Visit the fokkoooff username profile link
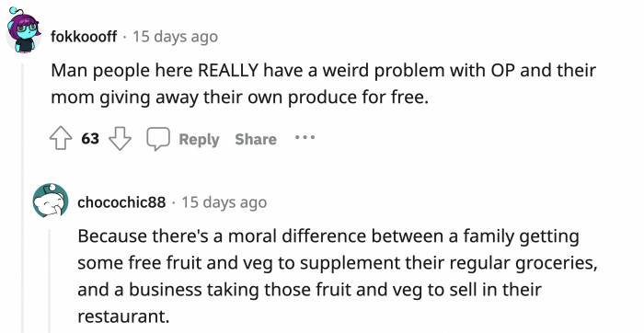This screenshot has height=333, width=644. [84, 37]
